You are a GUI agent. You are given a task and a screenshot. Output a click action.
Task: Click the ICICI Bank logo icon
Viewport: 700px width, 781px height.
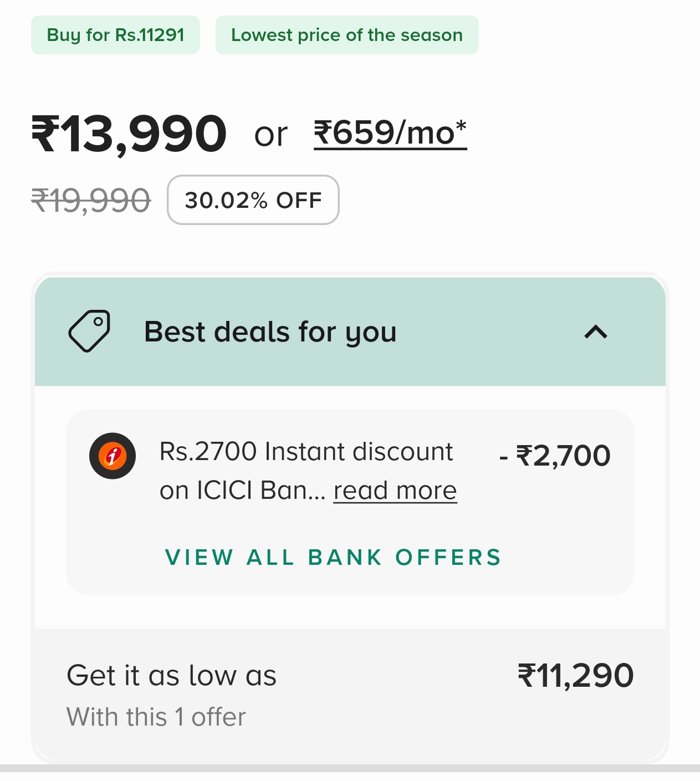pos(113,456)
